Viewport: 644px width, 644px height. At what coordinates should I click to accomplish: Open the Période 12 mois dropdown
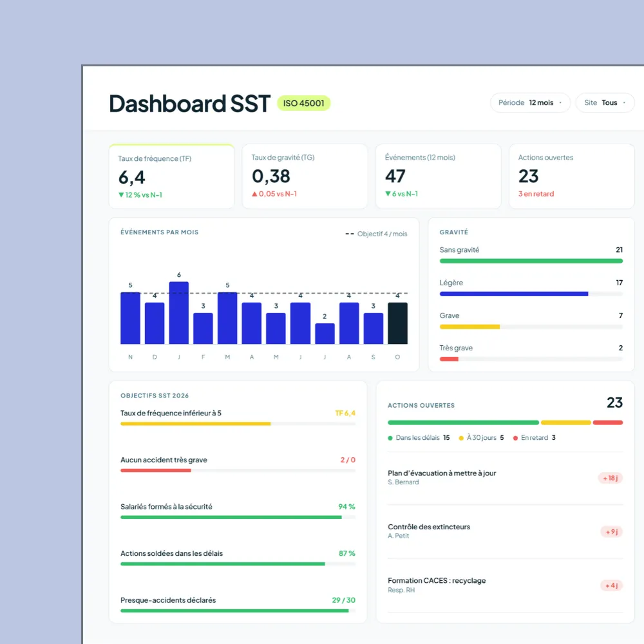point(530,102)
